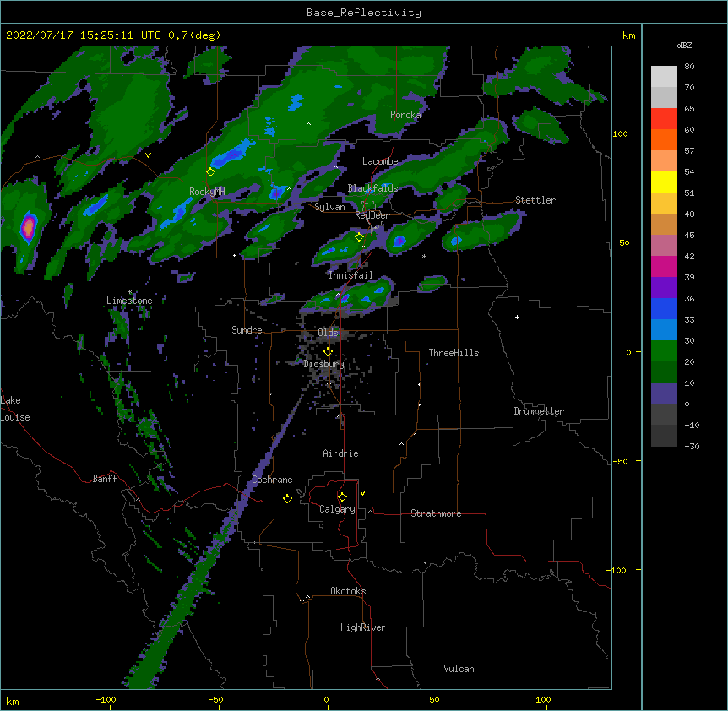Image resolution: width=728 pixels, height=711 pixels.
Task: Click the yellow diamond marker below Olds
Action: click(329, 352)
